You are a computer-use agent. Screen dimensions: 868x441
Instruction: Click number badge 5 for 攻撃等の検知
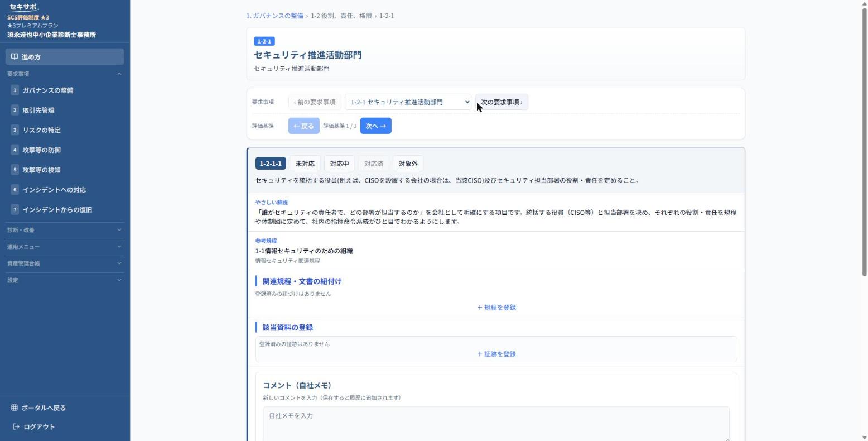[15, 170]
